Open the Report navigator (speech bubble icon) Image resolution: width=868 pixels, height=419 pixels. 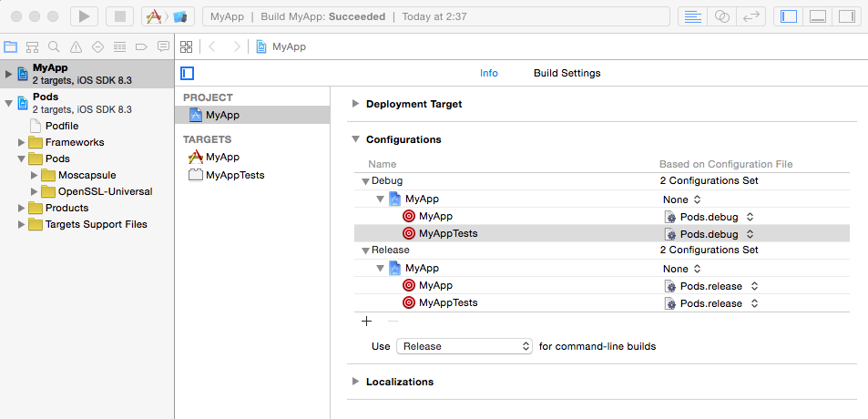pyautogui.click(x=163, y=47)
